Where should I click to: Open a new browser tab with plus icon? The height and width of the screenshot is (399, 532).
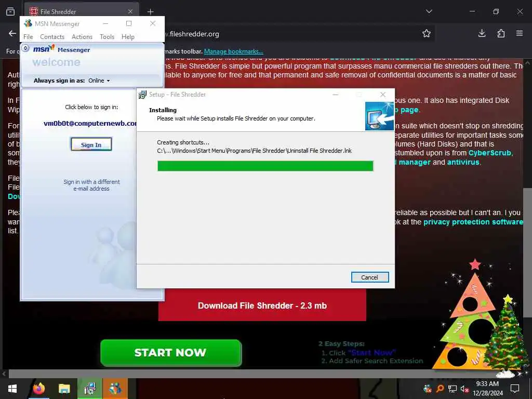pos(150,12)
